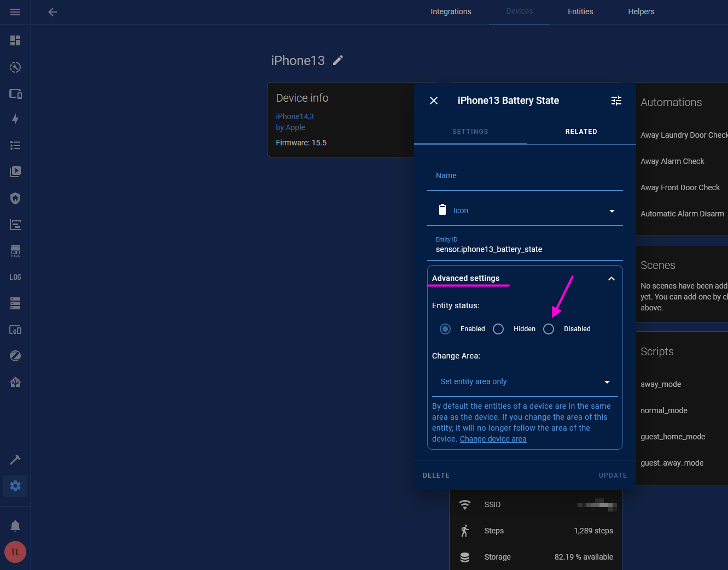Follow the Change device area link
Screen dimensions: 728x570
point(493,439)
